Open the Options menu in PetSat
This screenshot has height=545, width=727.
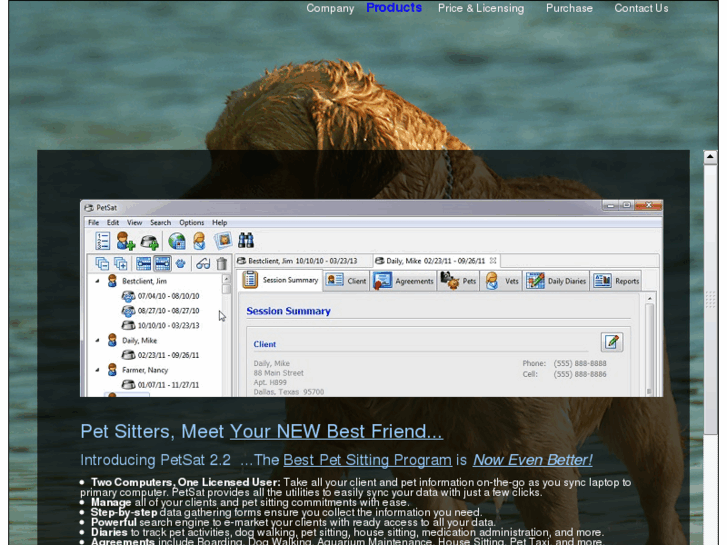(x=191, y=223)
